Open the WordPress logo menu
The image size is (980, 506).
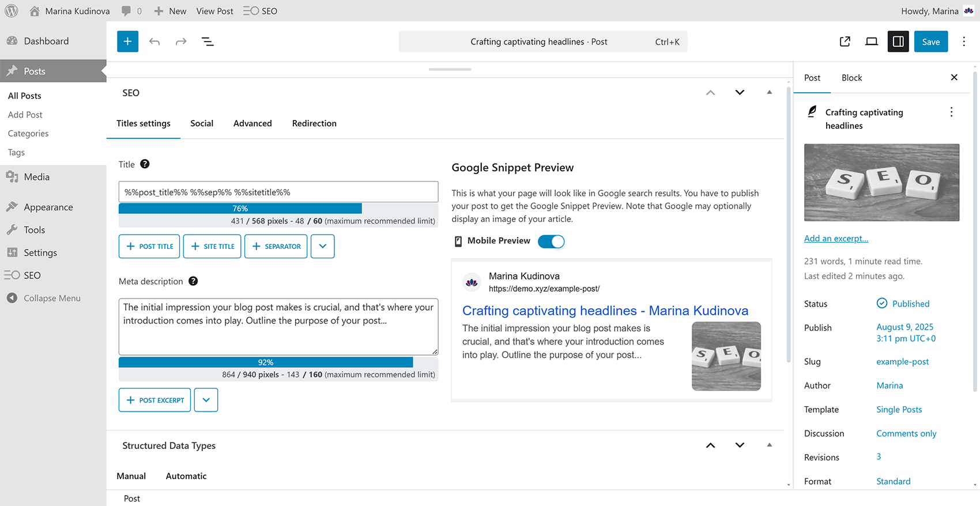(x=12, y=11)
